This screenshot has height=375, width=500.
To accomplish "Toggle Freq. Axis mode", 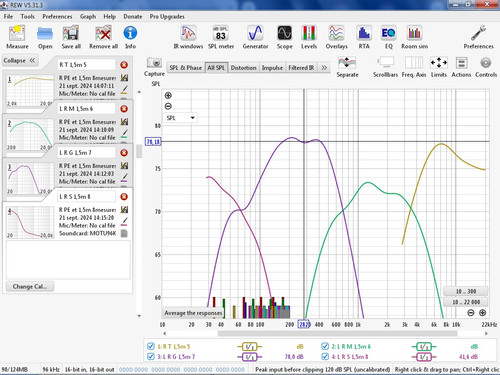I will [414, 67].
